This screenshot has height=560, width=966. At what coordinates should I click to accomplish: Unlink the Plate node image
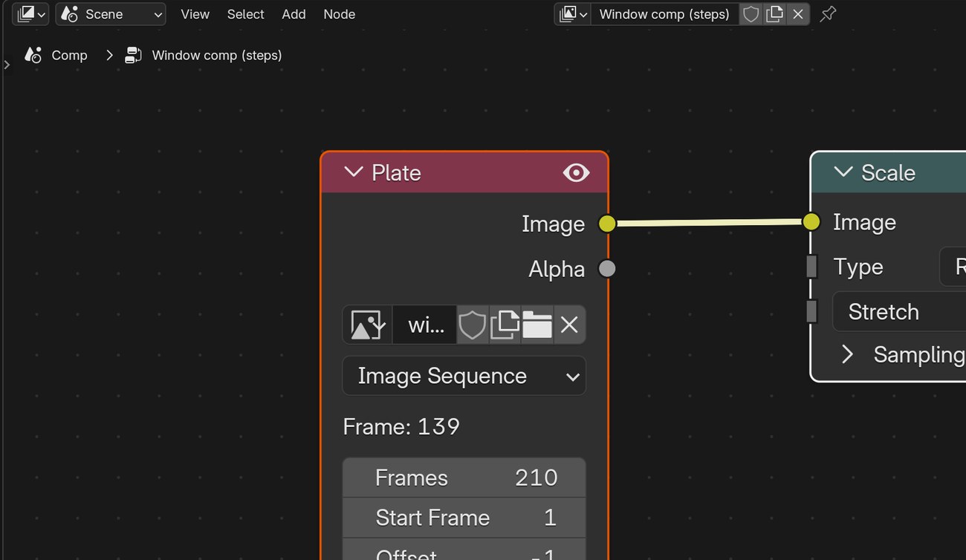pos(569,325)
